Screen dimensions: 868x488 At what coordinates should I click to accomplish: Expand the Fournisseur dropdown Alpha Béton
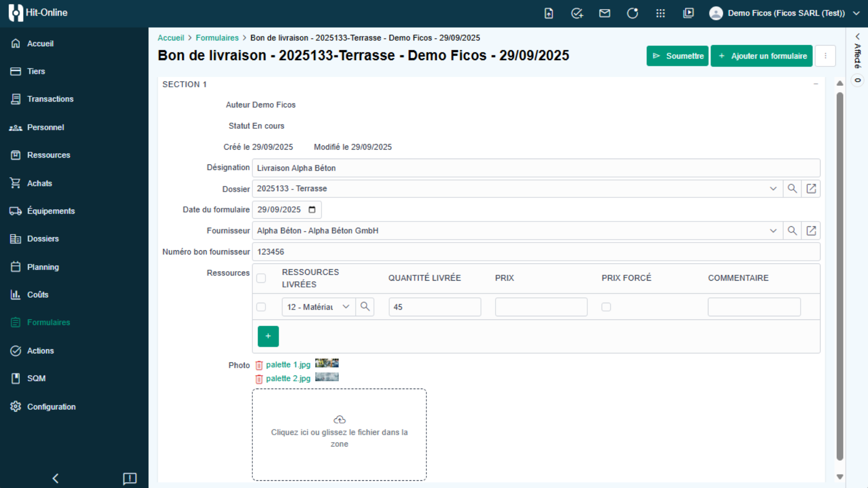pos(773,231)
